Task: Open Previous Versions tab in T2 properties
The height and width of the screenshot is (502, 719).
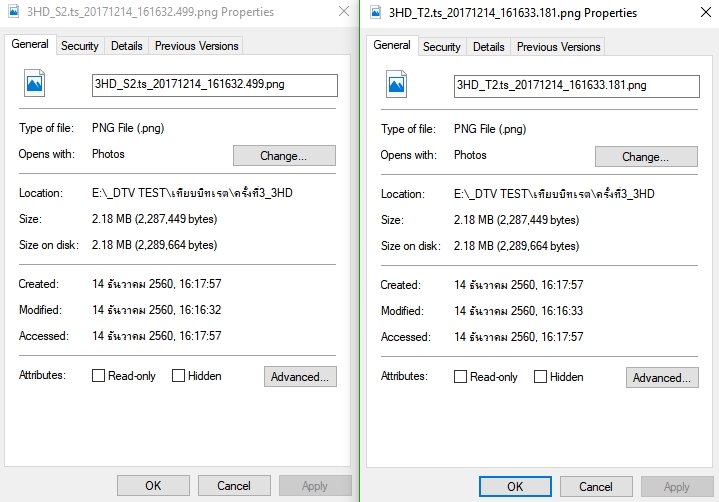Action: 558,47
